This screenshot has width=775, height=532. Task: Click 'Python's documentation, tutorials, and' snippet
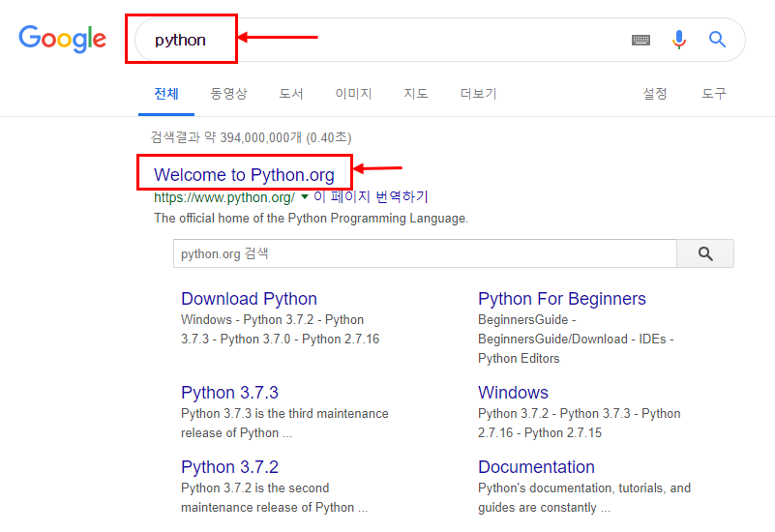[584, 488]
